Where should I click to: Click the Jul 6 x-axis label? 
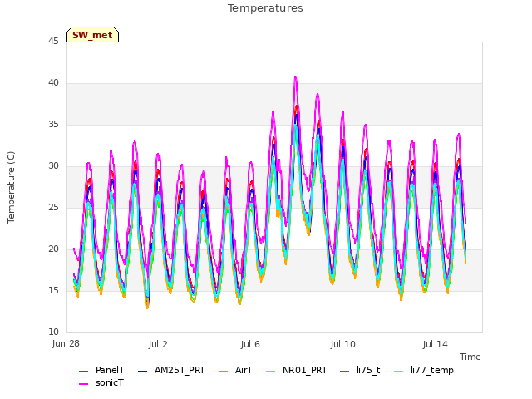(x=250, y=344)
